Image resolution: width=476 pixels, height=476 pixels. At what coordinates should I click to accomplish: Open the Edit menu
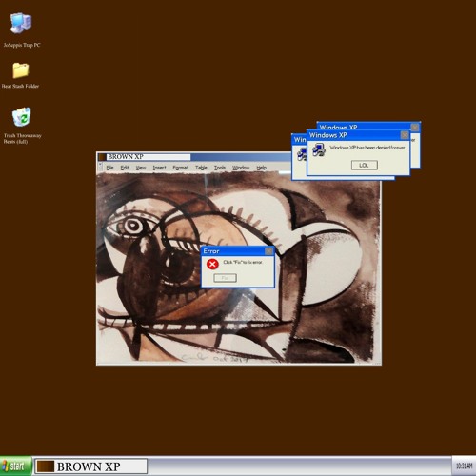click(125, 168)
